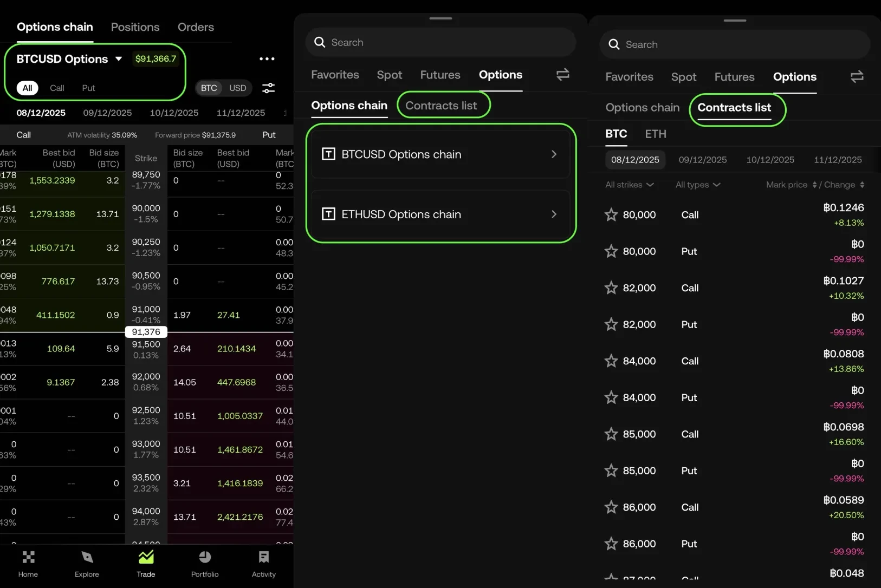Click the swap arrows icon beside Options tab in middle panel

click(x=563, y=75)
